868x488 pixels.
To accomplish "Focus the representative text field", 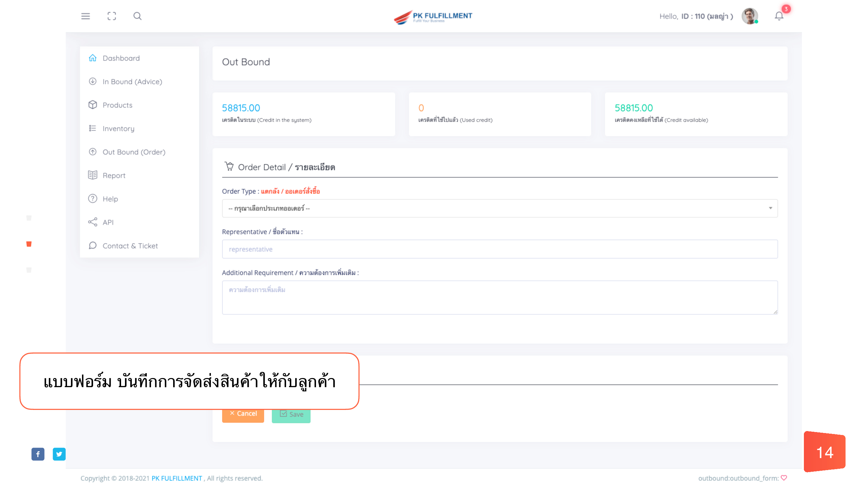I will [x=499, y=249].
